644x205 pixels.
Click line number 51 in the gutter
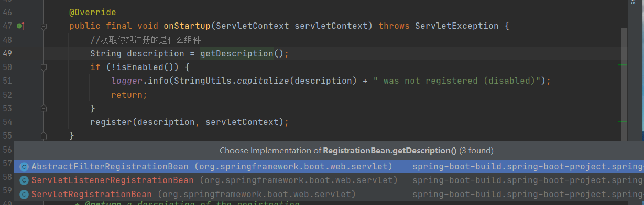point(7,81)
